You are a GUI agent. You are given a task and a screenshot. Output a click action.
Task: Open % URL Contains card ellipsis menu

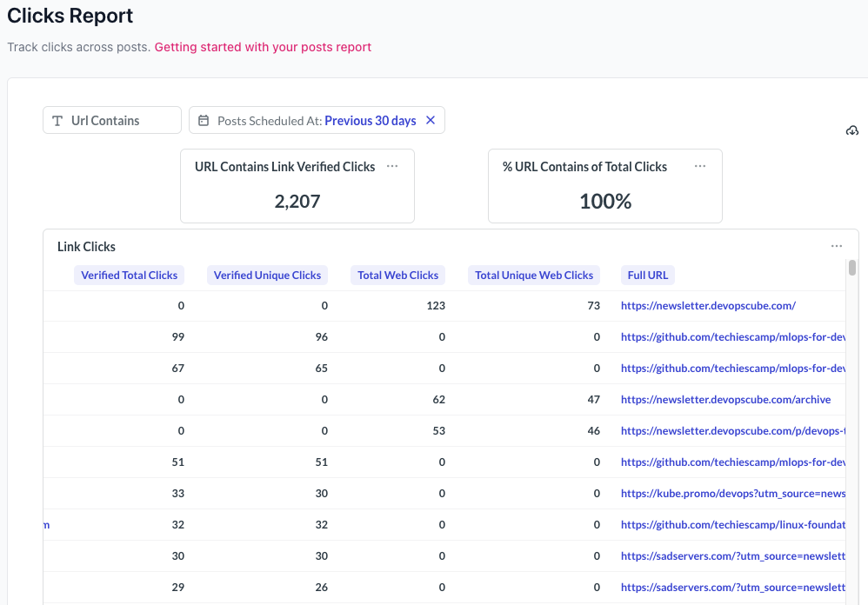point(700,166)
